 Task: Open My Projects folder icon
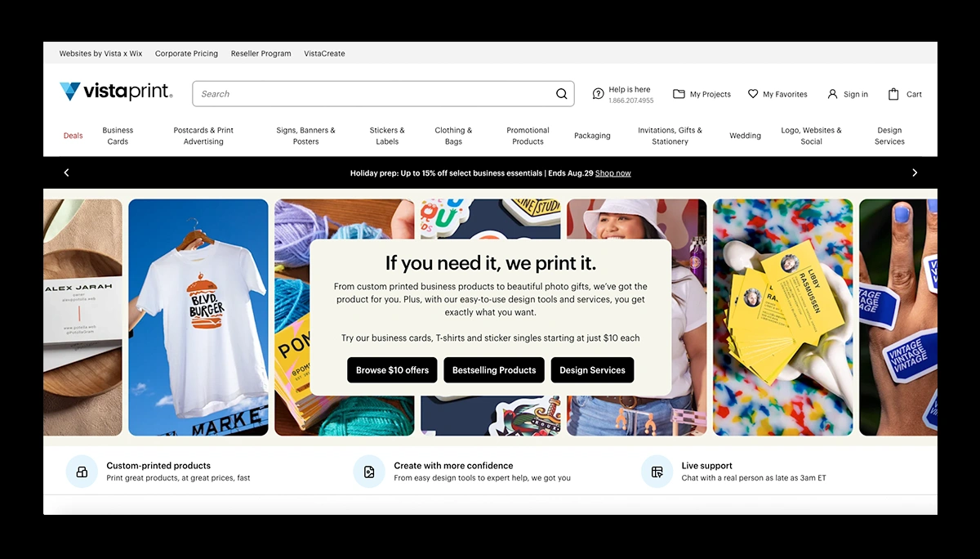pyautogui.click(x=679, y=94)
